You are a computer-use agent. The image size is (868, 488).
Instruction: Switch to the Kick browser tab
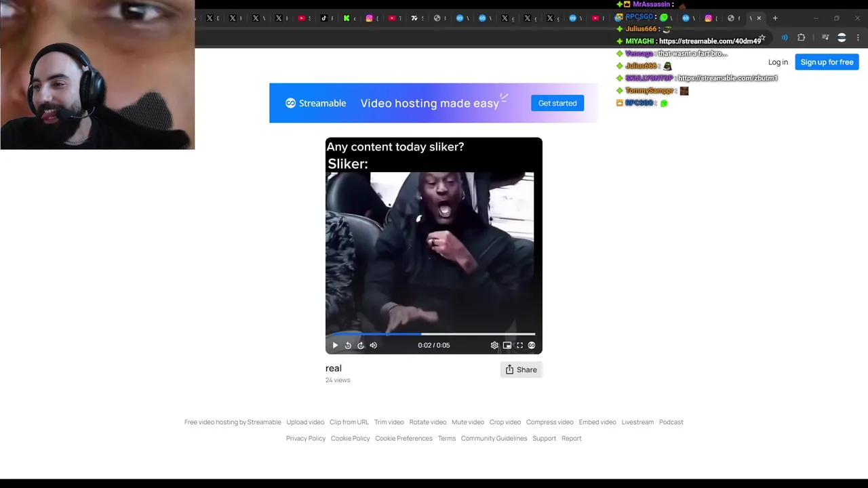347,18
